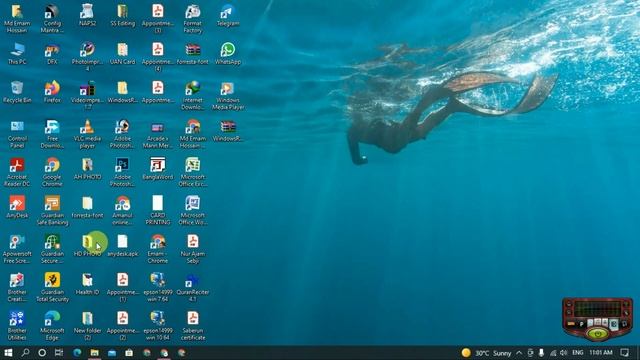Open Windows Media Player shortcut
The image size is (640, 360).
pyautogui.click(x=228, y=96)
